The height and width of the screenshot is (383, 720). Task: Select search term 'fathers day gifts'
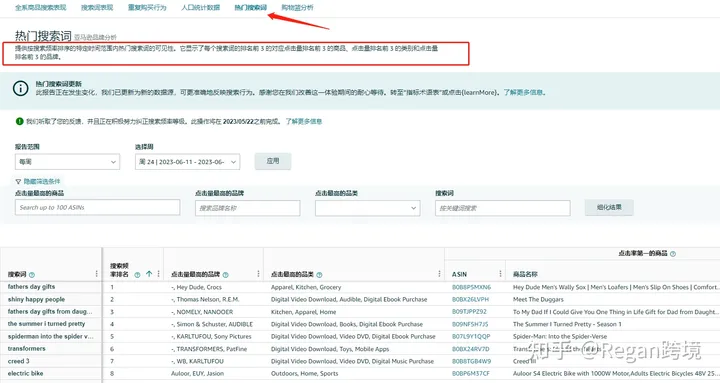pyautogui.click(x=31, y=287)
